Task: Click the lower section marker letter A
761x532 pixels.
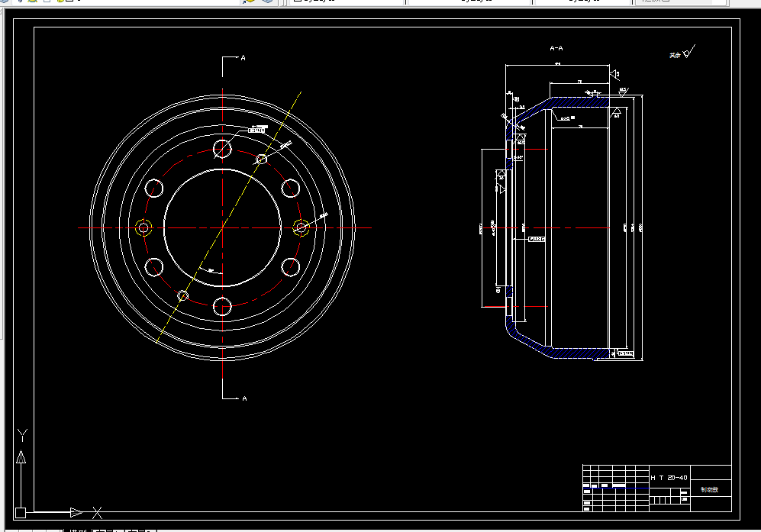Action: pyautogui.click(x=244, y=398)
